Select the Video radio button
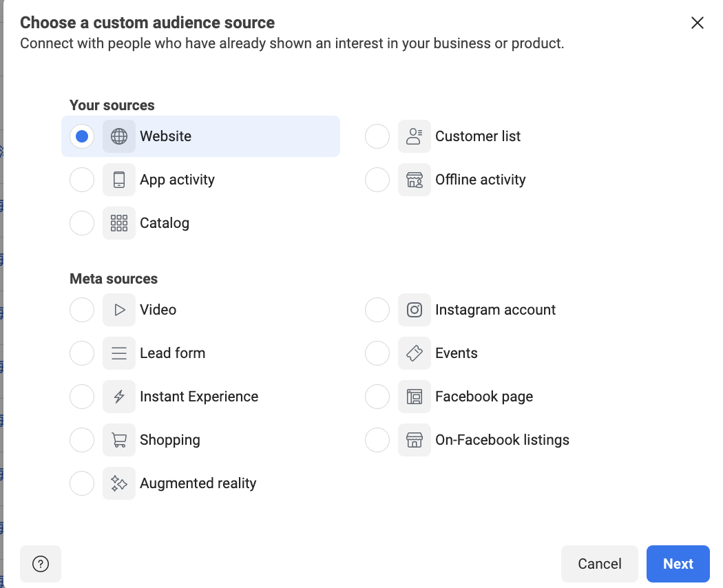 click(x=82, y=310)
